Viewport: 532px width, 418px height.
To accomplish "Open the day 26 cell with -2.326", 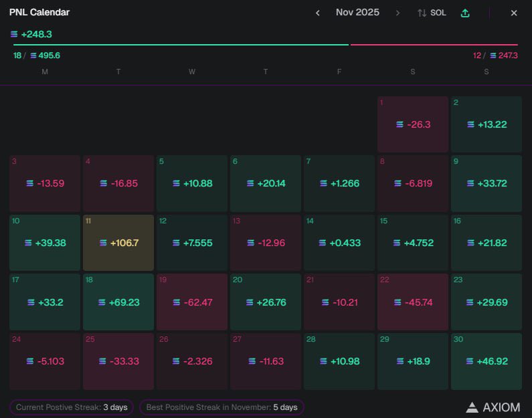I will (x=192, y=361).
